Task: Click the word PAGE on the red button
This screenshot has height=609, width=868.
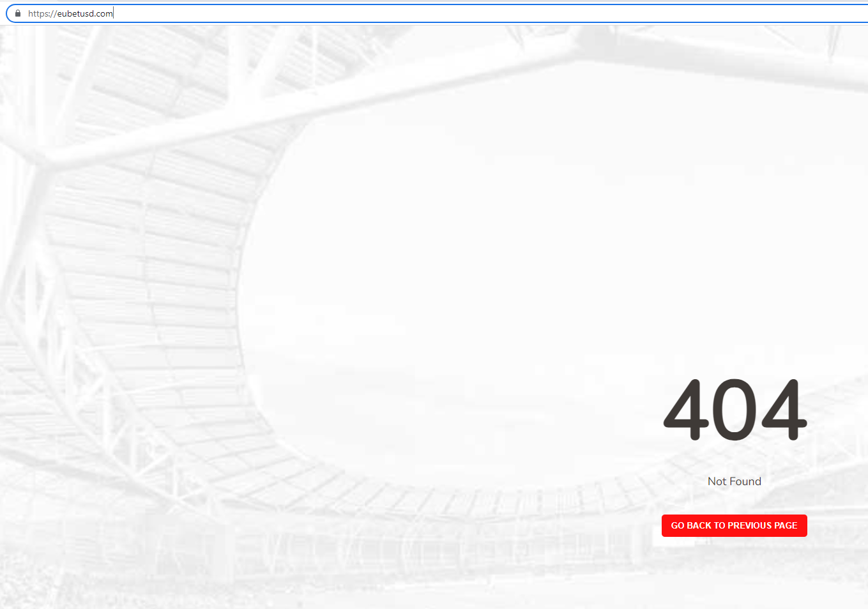Action: 786,525
